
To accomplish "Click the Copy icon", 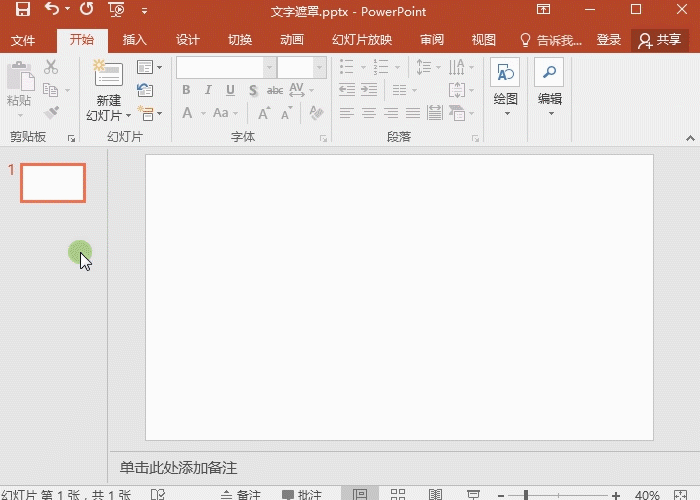I will click(x=51, y=90).
